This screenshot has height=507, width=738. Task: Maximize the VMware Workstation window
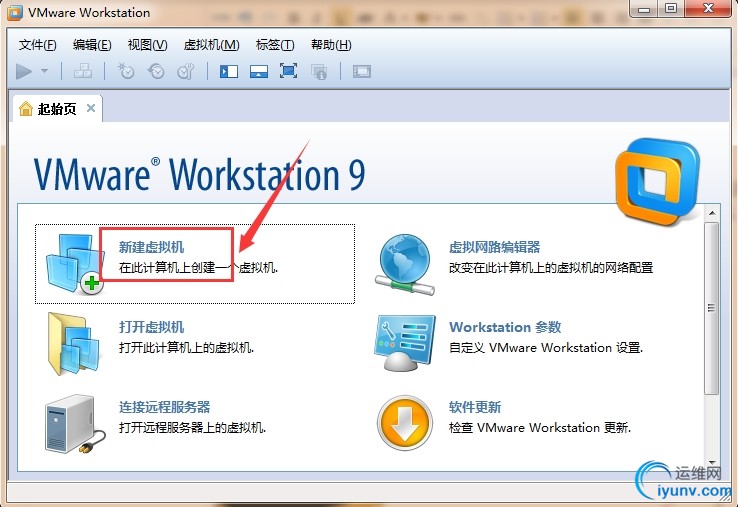tap(671, 9)
